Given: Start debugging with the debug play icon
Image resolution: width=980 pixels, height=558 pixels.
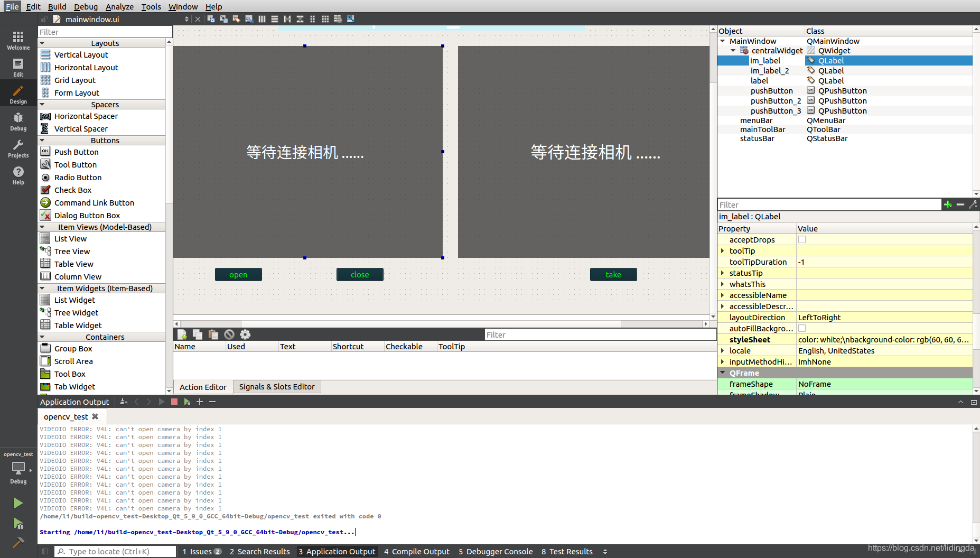Looking at the screenshot, I should [x=18, y=524].
